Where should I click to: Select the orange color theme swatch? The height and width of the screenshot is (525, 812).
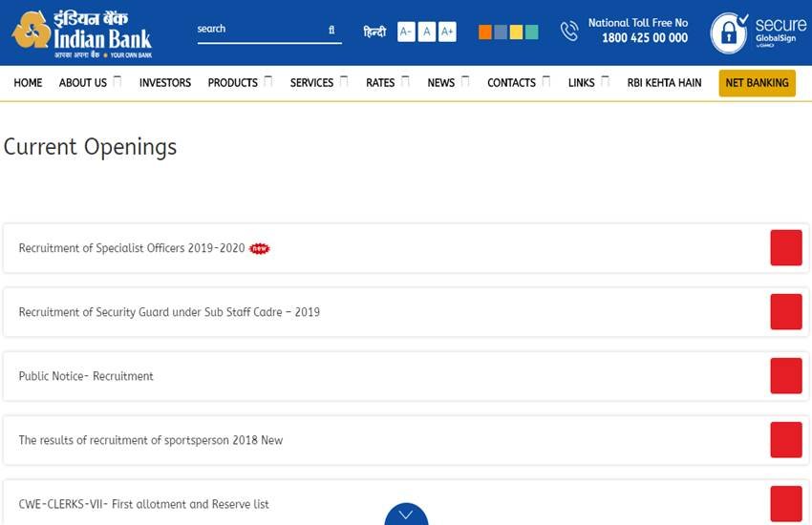(485, 32)
